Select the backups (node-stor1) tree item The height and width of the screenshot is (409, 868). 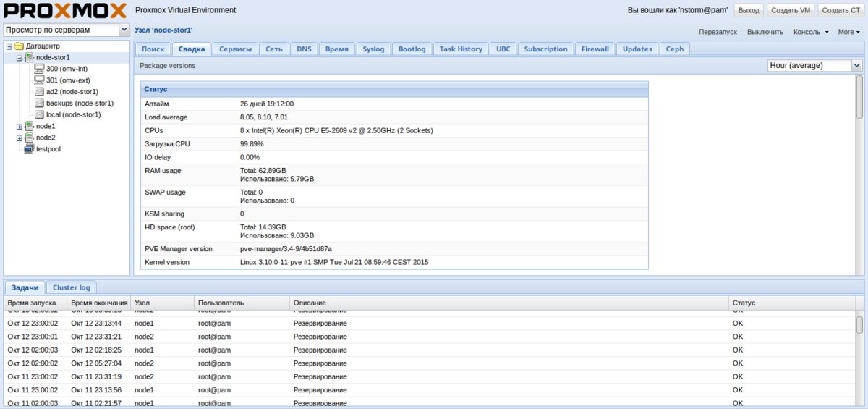(67, 104)
